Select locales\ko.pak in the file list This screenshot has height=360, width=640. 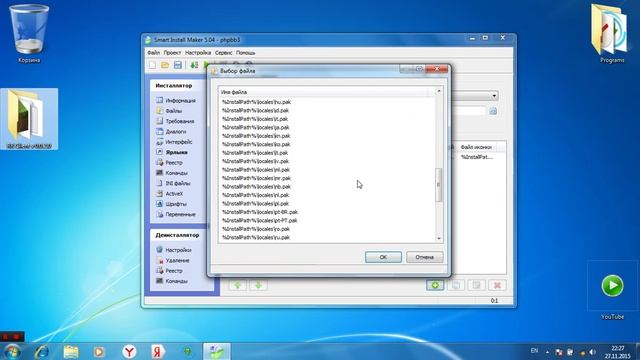pos(256,144)
